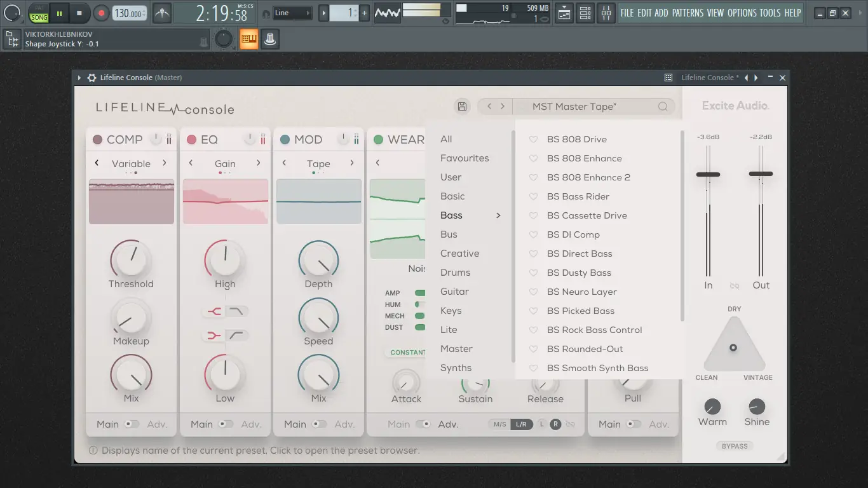Open the pattern selector arrow

click(x=323, y=13)
